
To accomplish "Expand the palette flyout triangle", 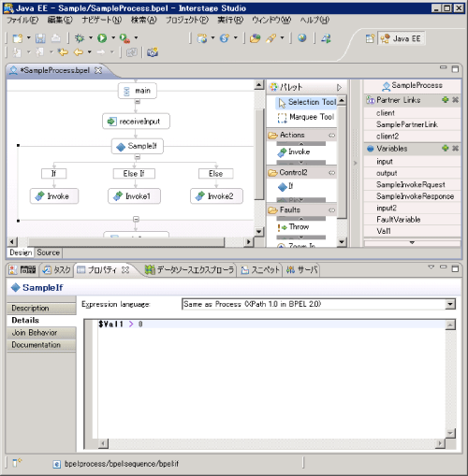I will pyautogui.click(x=339, y=87).
